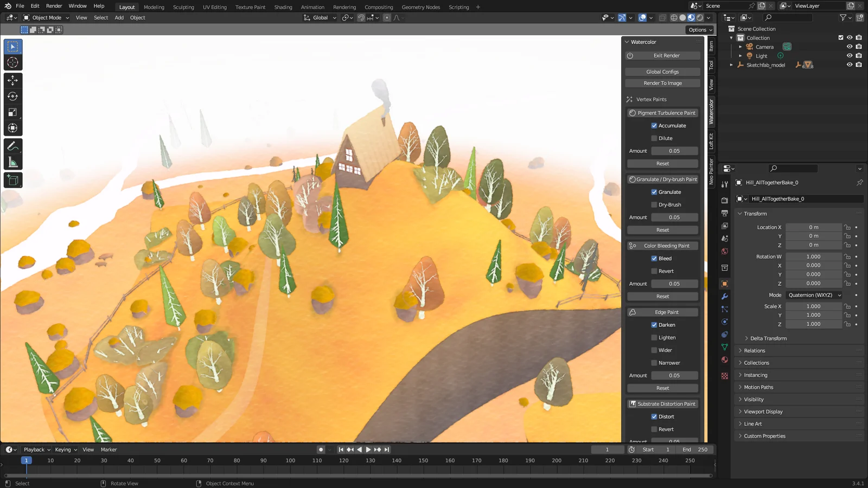
Task: Click the Render To Image button
Action: (x=662, y=82)
